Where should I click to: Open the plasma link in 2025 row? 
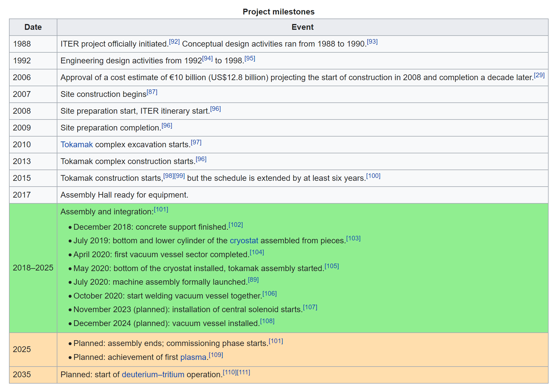(193, 357)
